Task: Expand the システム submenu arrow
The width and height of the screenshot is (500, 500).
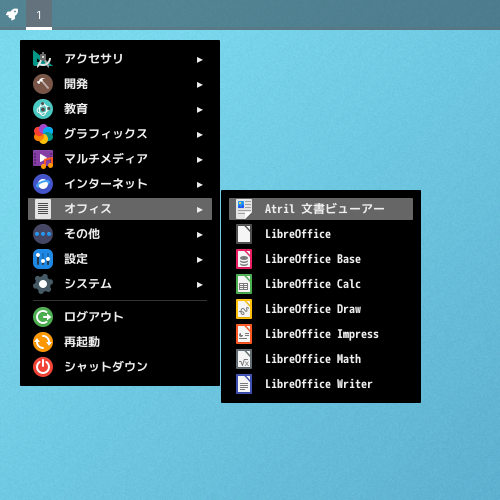Action: (x=199, y=285)
